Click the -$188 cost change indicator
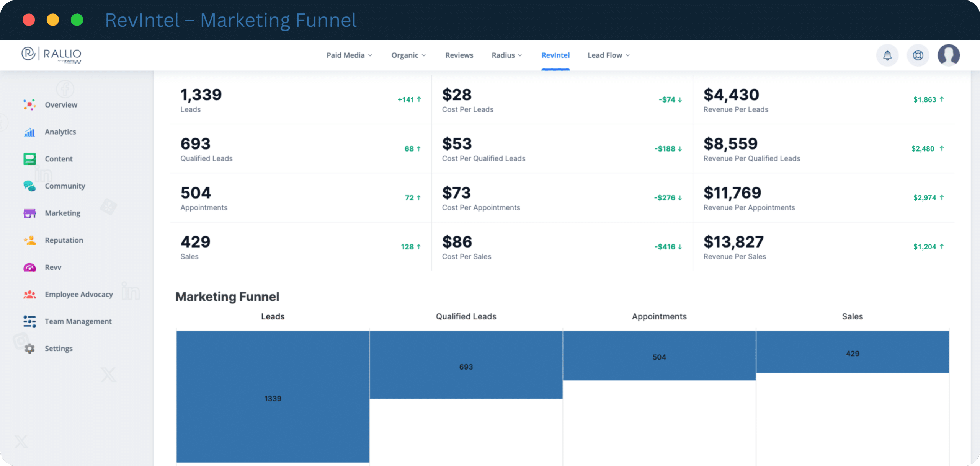This screenshot has width=980, height=466. [668, 148]
